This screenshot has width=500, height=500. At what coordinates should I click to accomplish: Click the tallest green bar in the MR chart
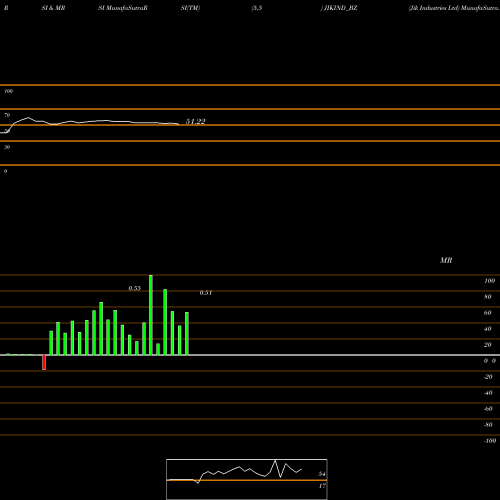151,315
